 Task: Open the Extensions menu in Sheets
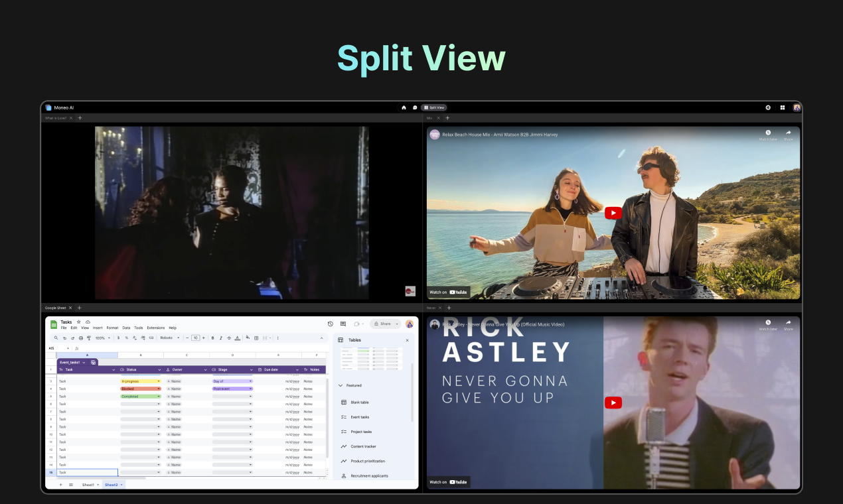(x=156, y=328)
